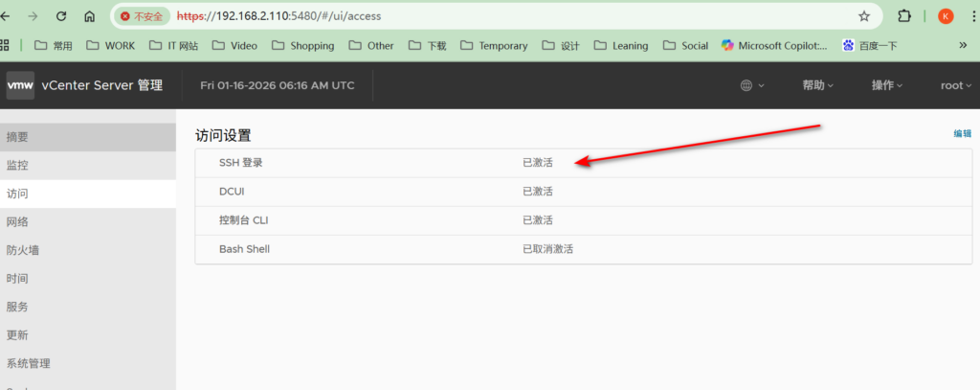Bookmark this page with star icon
The image size is (980, 390).
pos(864,16)
